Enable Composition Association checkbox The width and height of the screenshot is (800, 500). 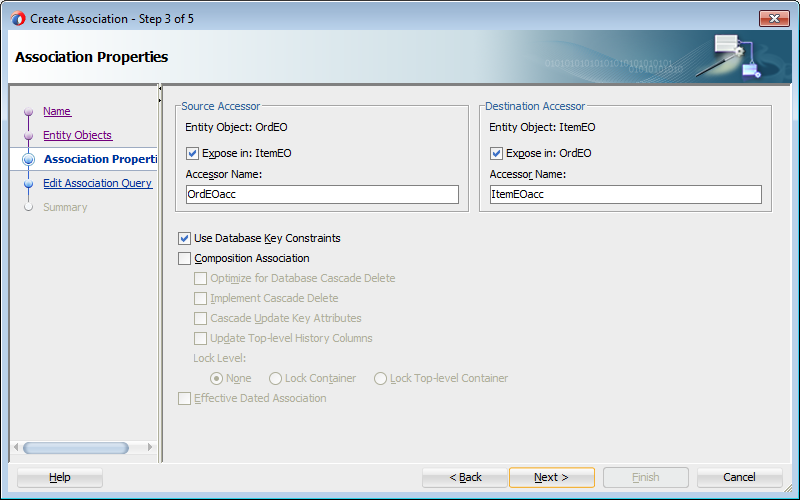click(184, 258)
